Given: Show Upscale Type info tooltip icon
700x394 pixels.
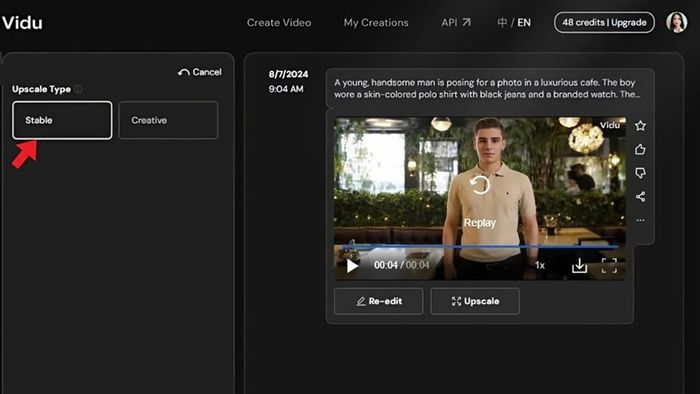Looking at the screenshot, I should [x=79, y=89].
